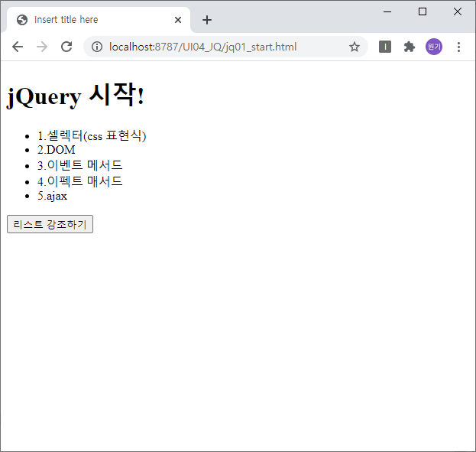
Task: Open the purple profile avatar
Action: click(x=434, y=47)
